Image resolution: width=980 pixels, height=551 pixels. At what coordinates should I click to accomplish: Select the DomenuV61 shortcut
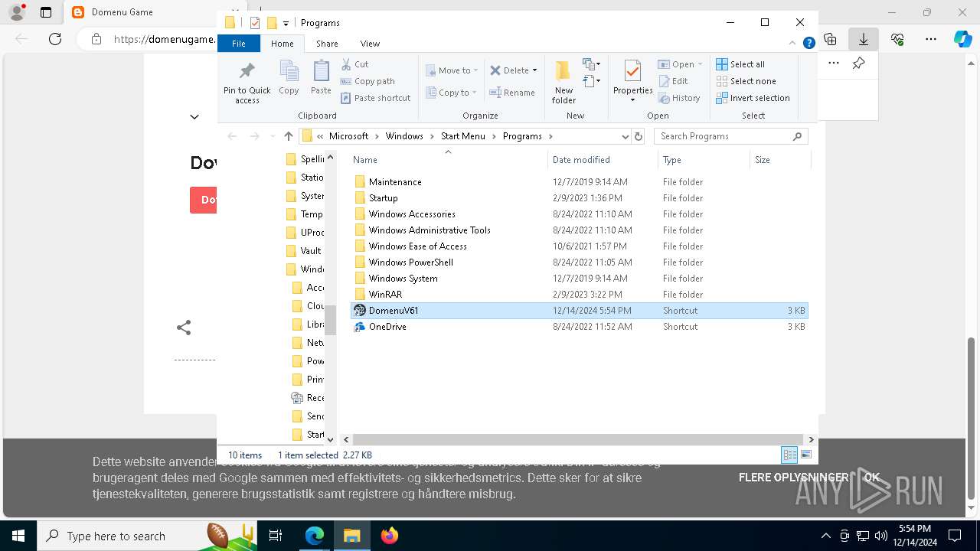click(579, 311)
